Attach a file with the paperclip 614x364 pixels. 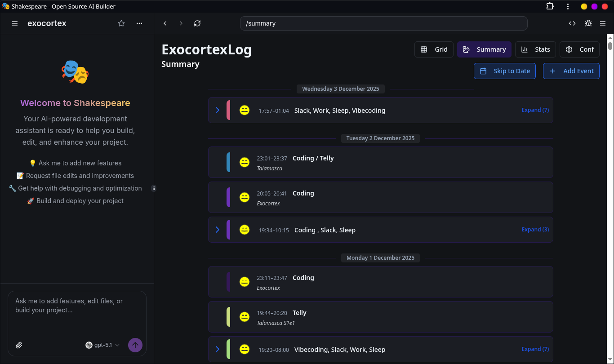point(19,345)
